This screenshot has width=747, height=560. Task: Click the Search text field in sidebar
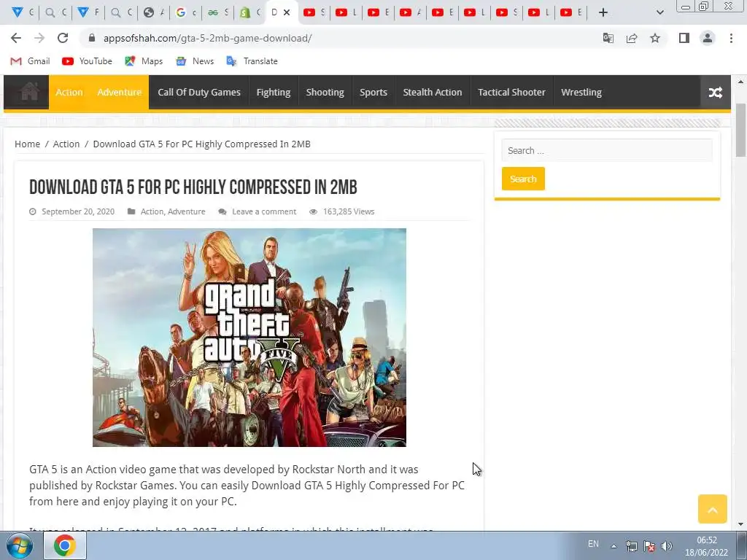(607, 150)
